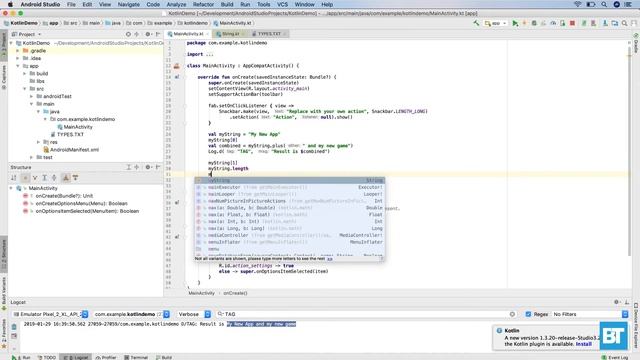The image size is (640, 360).
Task: Expand the build folder in project tree
Action: pos(25,73)
